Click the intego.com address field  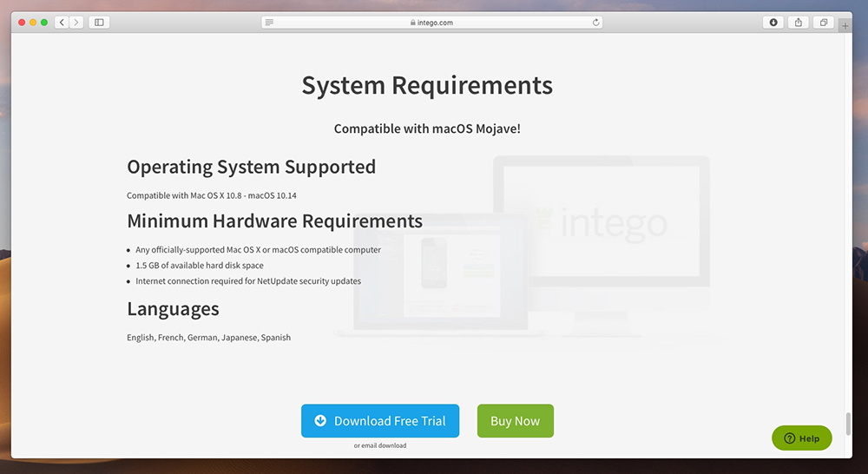(431, 23)
